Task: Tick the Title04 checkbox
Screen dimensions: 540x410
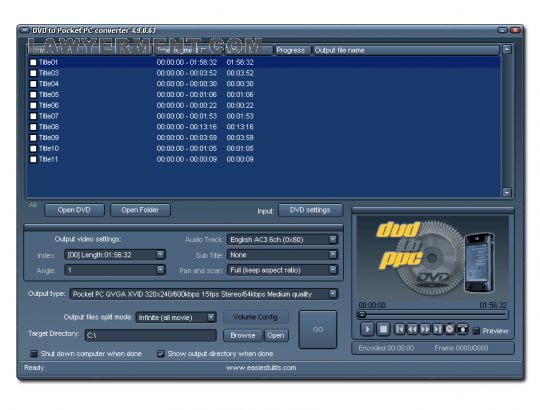Action: pos(33,84)
